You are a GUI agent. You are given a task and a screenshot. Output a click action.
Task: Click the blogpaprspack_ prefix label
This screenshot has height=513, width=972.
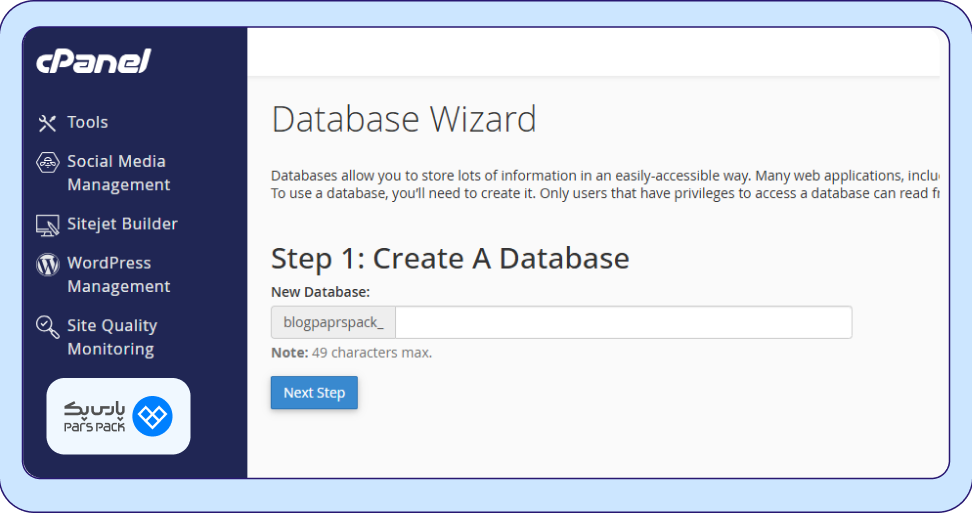[334, 322]
